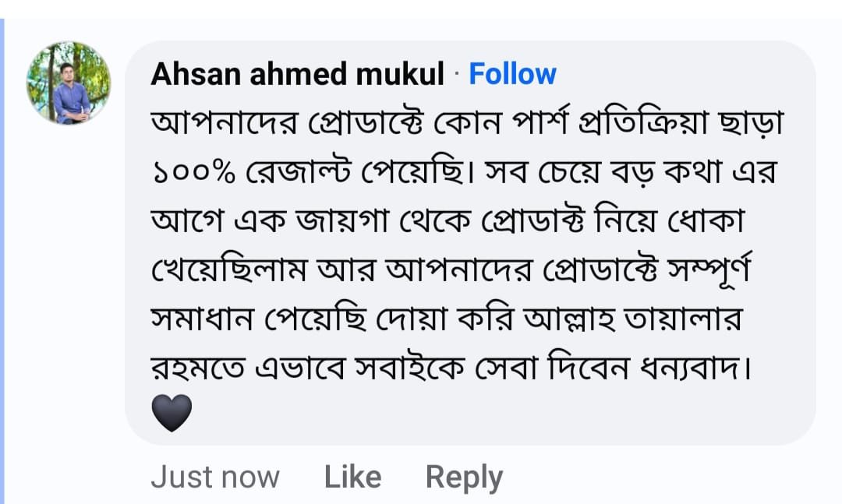Click the dot separator before Follow
This screenshot has height=504, width=842.
click(x=457, y=76)
